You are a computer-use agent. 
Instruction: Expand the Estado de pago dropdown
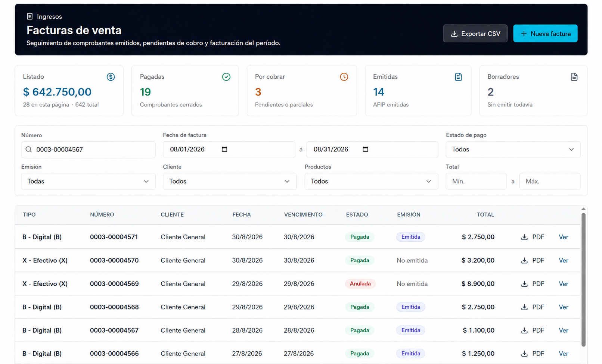click(513, 149)
